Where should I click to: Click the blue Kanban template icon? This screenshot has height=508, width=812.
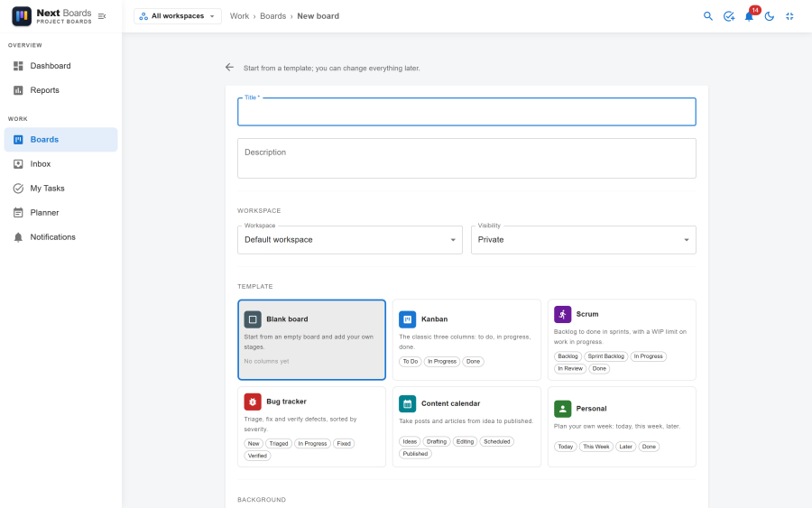[x=408, y=319]
